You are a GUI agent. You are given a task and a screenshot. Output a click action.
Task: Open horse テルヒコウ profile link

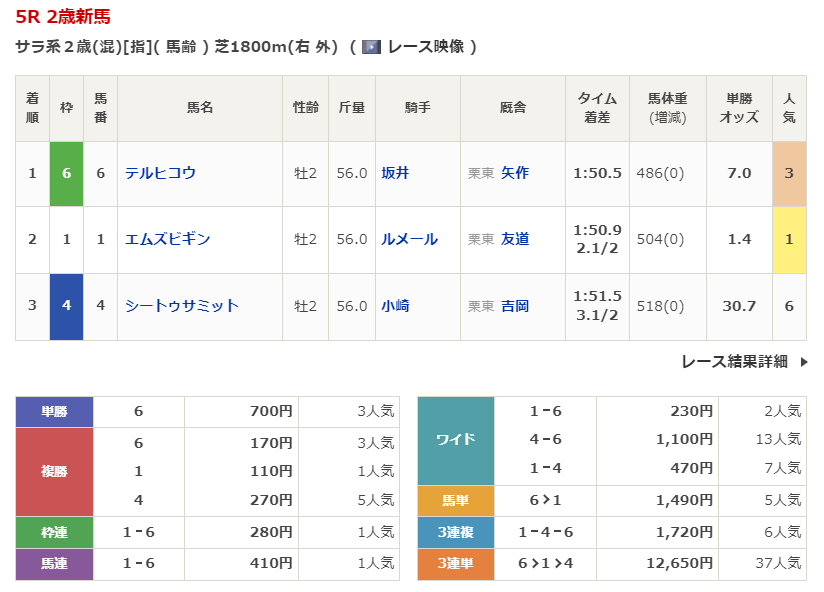tap(160, 173)
